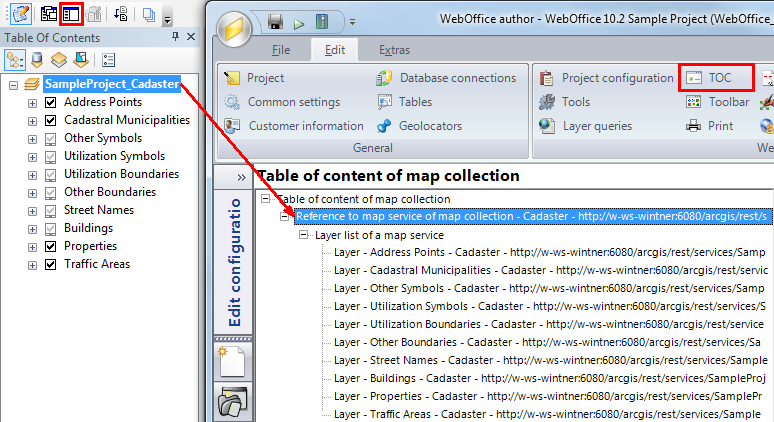Click the folders icon in side panel
The width and height of the screenshot is (774, 422).
(232, 401)
